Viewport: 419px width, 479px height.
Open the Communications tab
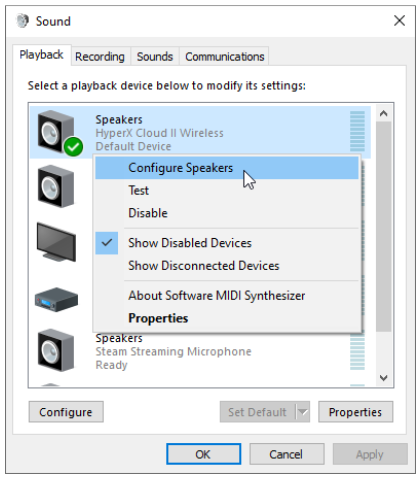(225, 56)
